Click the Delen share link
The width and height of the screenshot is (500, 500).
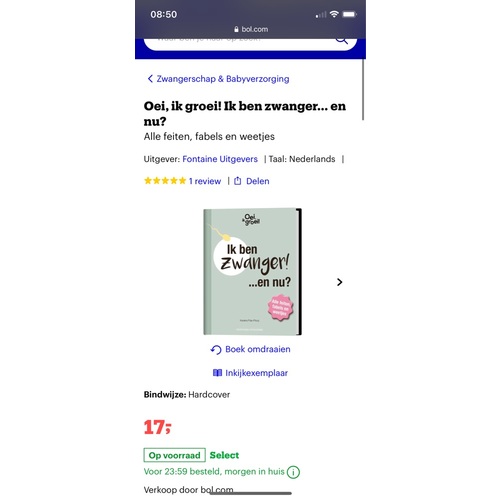(257, 181)
